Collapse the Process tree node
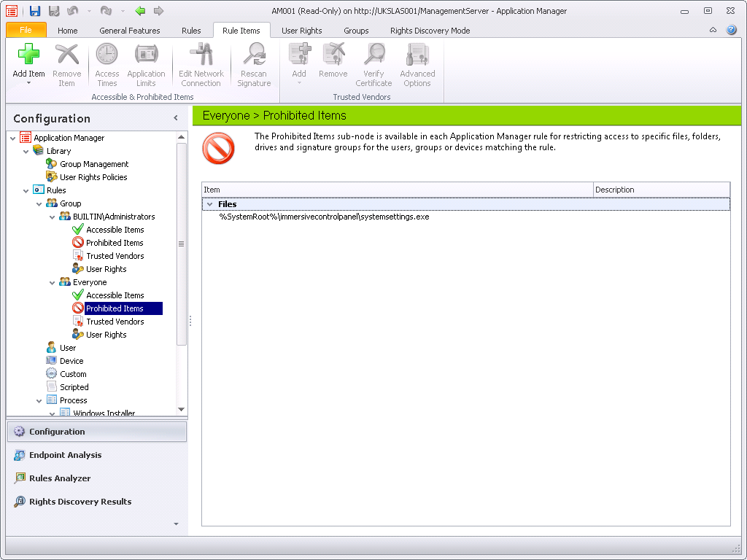Image resolution: width=747 pixels, height=560 pixels. [x=39, y=401]
